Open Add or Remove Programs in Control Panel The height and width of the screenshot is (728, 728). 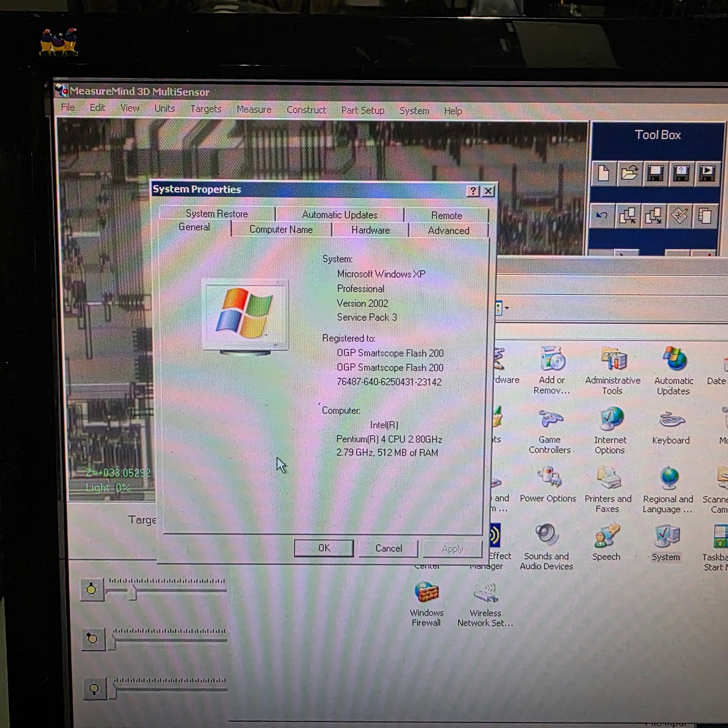click(x=552, y=370)
